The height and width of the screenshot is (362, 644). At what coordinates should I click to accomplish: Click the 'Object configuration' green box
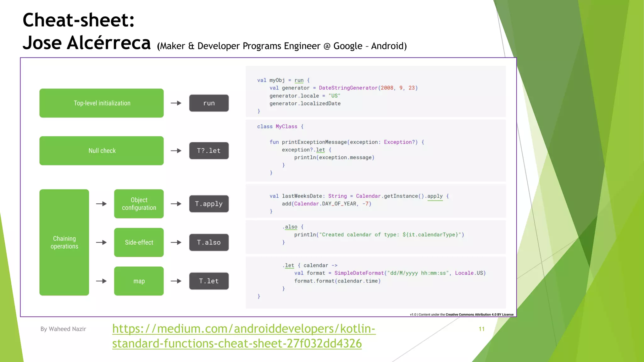click(x=139, y=204)
